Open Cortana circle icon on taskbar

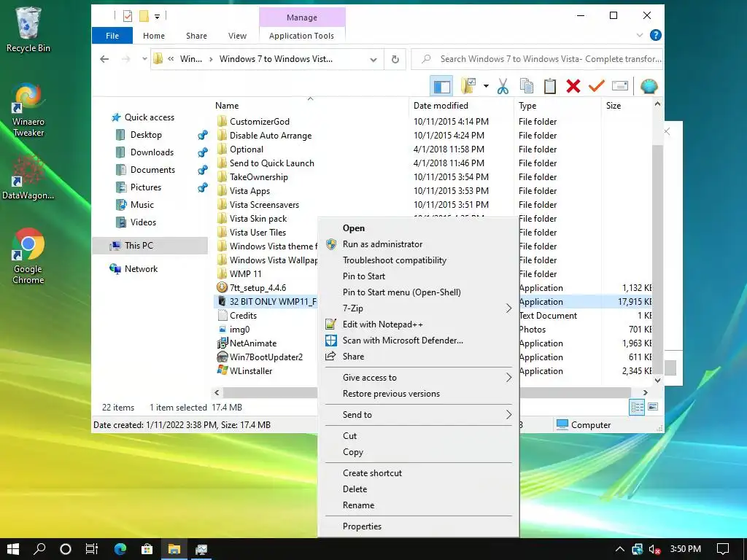click(x=66, y=549)
